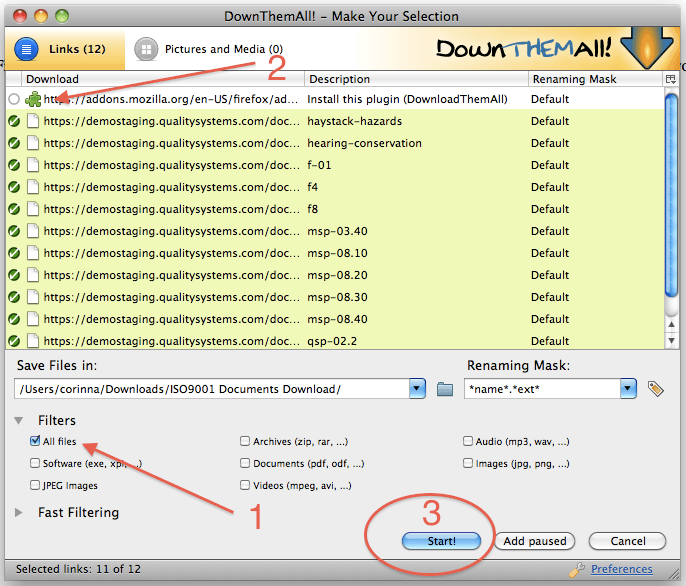Image resolution: width=686 pixels, height=586 pixels.
Task: Collapse the Filters section triangle
Action: click(x=18, y=421)
